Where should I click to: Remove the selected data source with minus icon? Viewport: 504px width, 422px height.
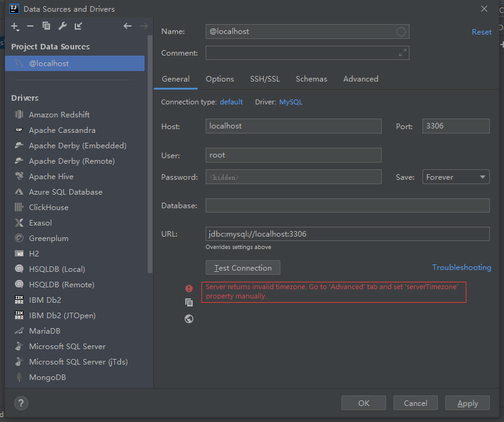click(30, 26)
